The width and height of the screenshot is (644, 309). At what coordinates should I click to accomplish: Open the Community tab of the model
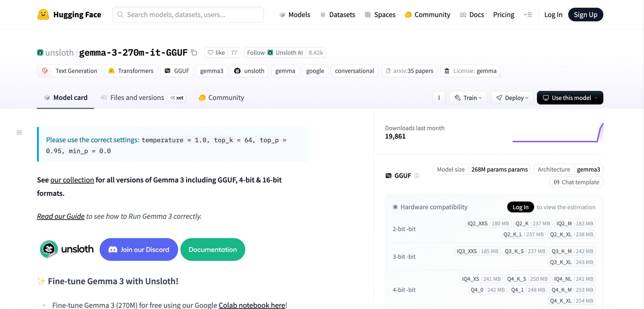pyautogui.click(x=221, y=98)
